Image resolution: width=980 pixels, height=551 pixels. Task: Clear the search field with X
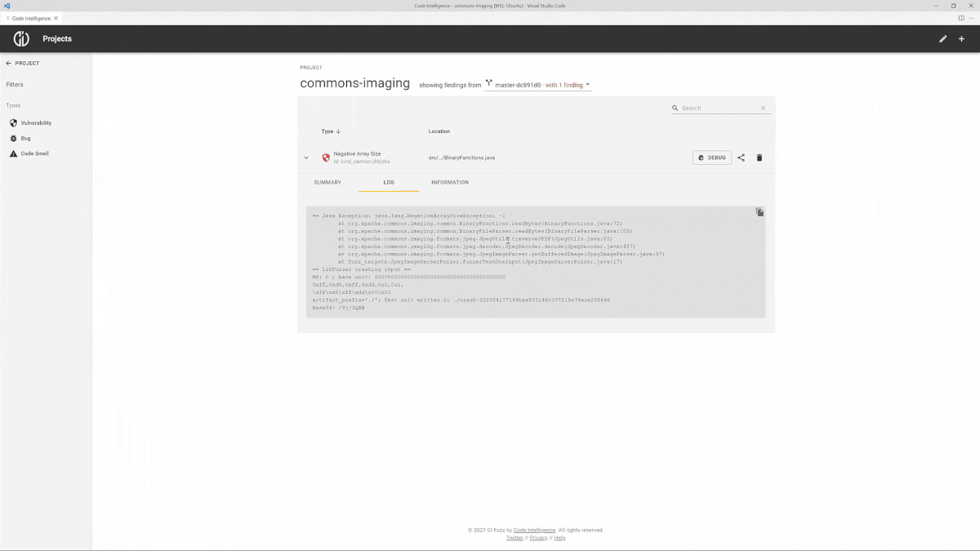(764, 108)
